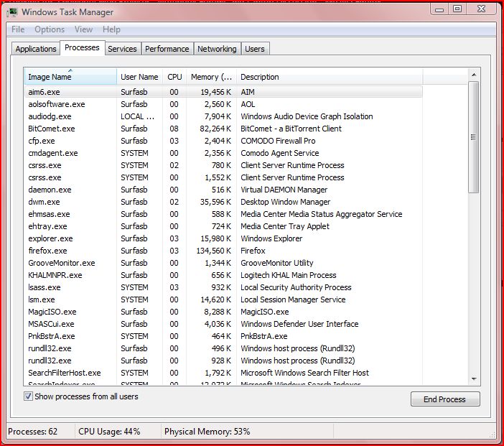Open the Options menu
Screen dimensions: 504x446
pyautogui.click(x=50, y=29)
